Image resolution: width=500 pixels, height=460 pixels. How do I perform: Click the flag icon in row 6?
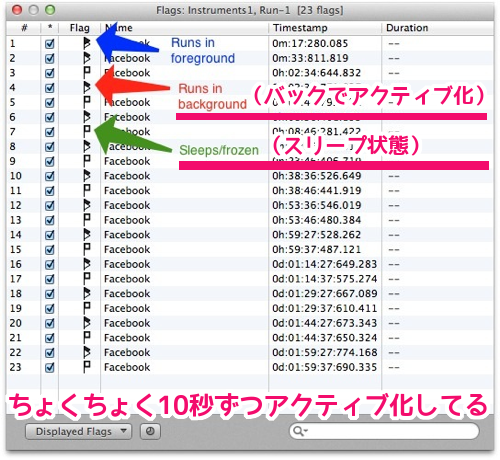(87, 117)
